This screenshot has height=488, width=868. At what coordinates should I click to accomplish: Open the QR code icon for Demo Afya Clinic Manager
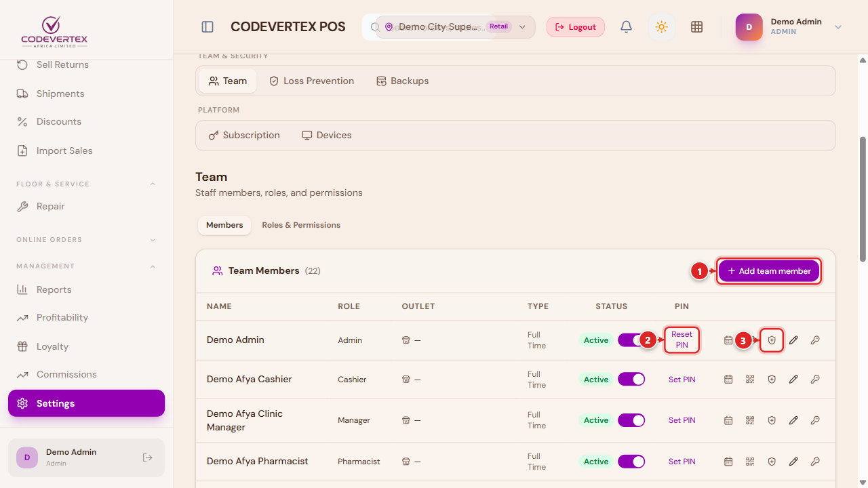(750, 420)
